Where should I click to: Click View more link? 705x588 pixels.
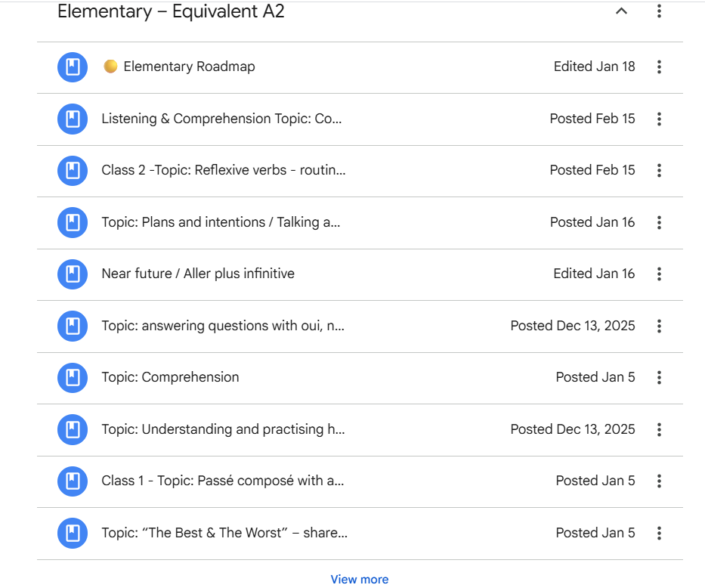(x=360, y=580)
